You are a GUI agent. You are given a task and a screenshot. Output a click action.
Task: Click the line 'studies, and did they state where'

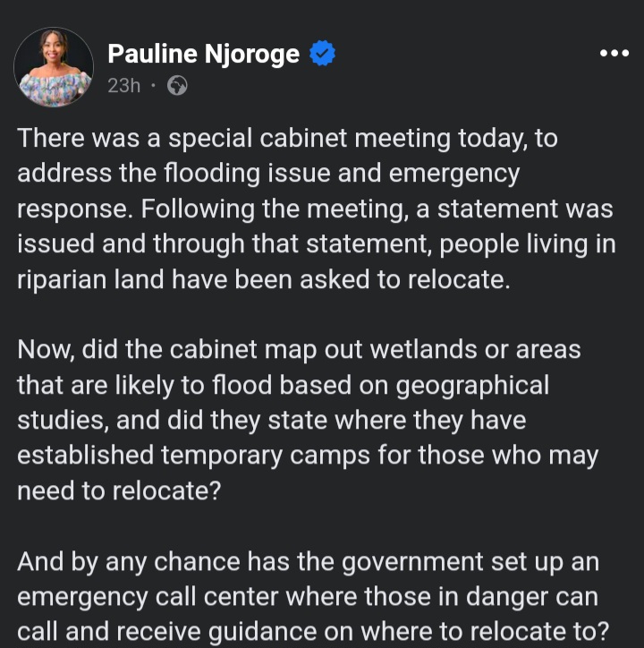tap(272, 421)
